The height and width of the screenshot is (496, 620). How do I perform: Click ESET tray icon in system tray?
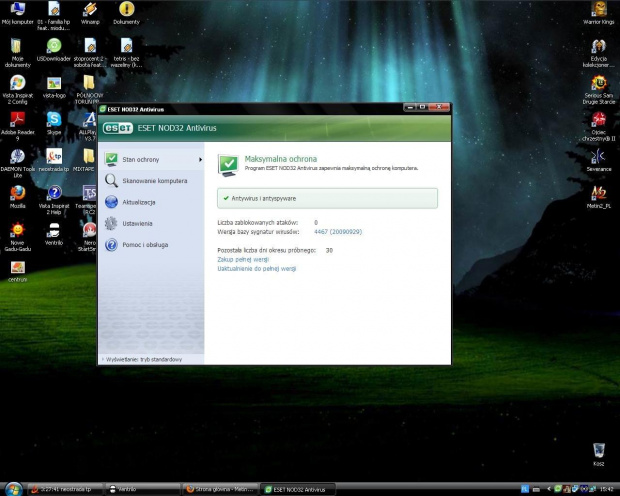[558, 489]
